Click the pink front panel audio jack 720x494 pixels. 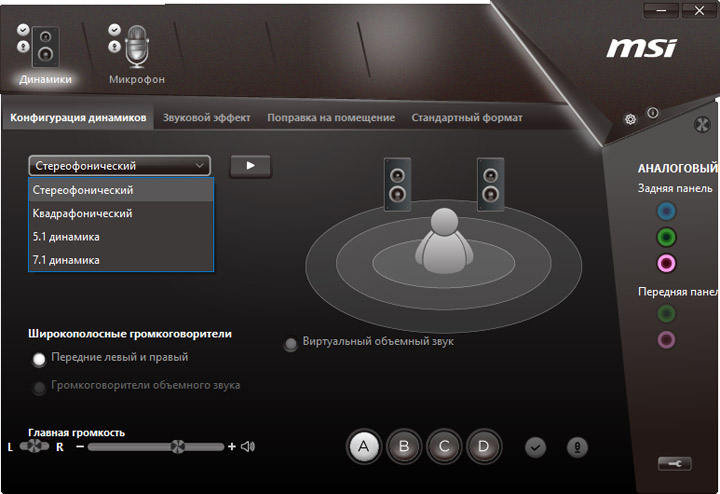point(666,340)
